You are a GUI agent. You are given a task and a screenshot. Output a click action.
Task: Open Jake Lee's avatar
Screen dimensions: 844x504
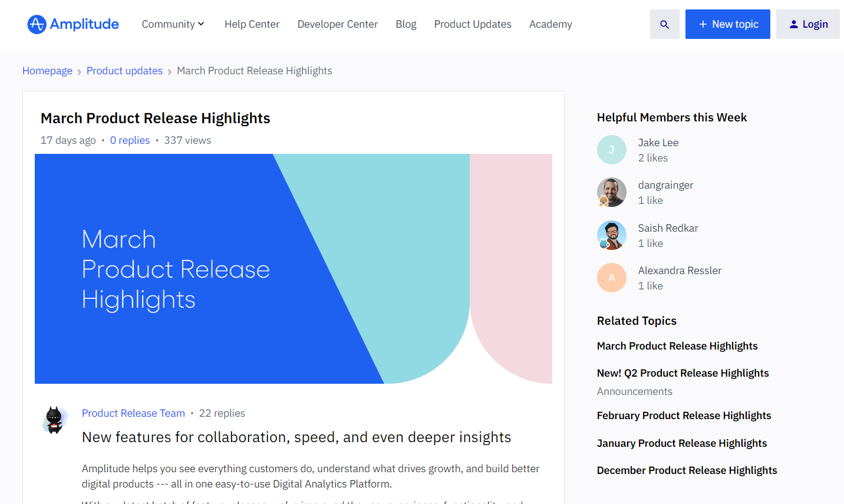click(x=612, y=150)
